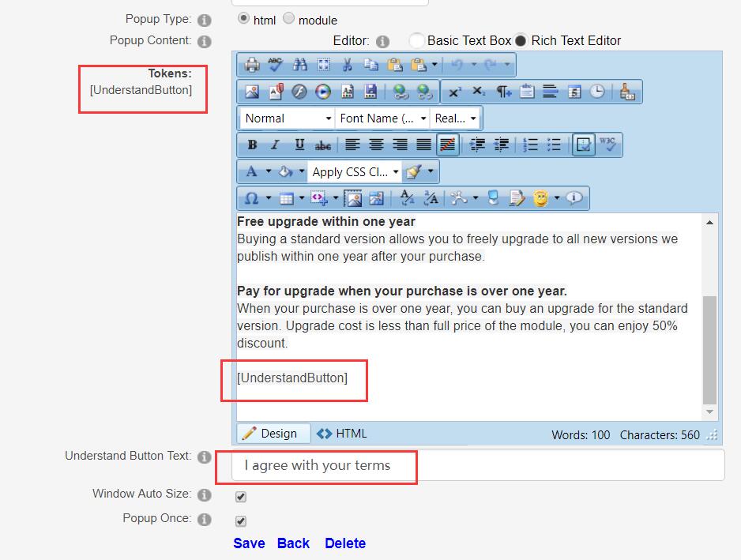Image resolution: width=741 pixels, height=560 pixels.
Task: Uncheck the Window Auto Size checkbox
Action: [240, 496]
